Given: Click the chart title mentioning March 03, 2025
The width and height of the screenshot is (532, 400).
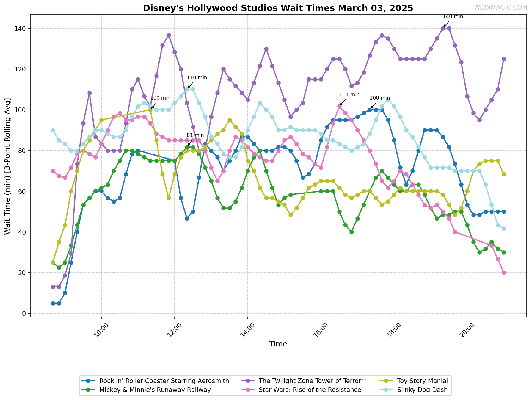Looking at the screenshot, I should point(278,8).
